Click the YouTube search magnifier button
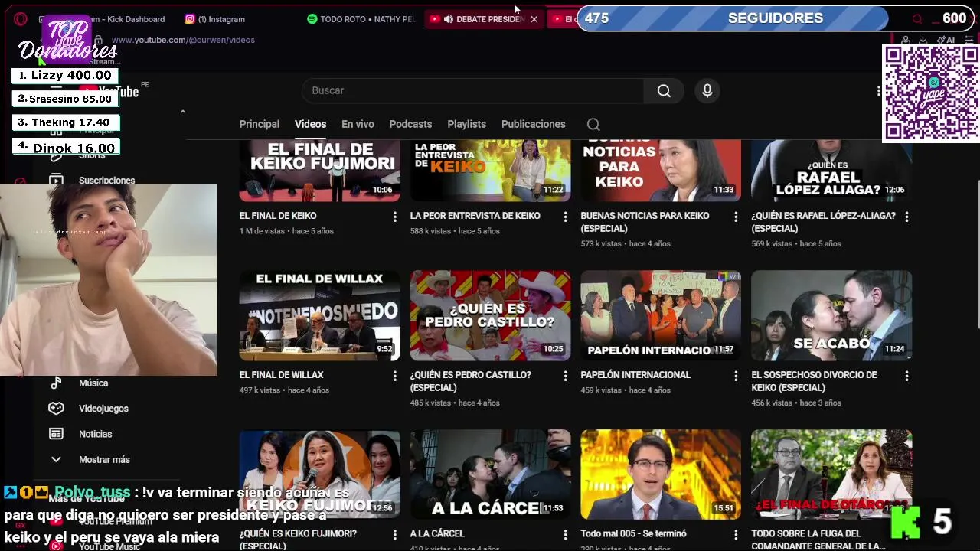980x551 pixels. pyautogui.click(x=664, y=90)
